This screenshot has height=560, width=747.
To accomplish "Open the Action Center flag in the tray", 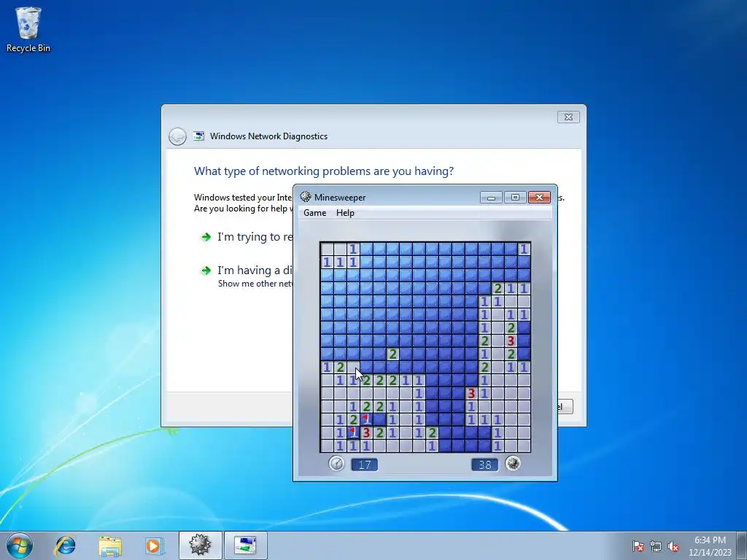I will tap(638, 546).
